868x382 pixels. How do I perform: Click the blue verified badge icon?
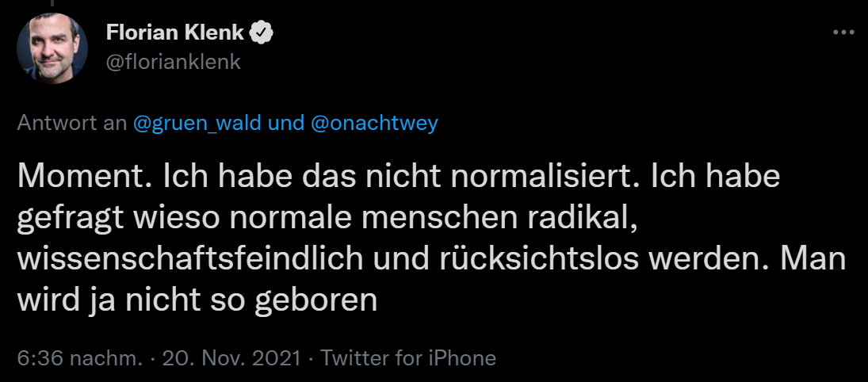(262, 34)
